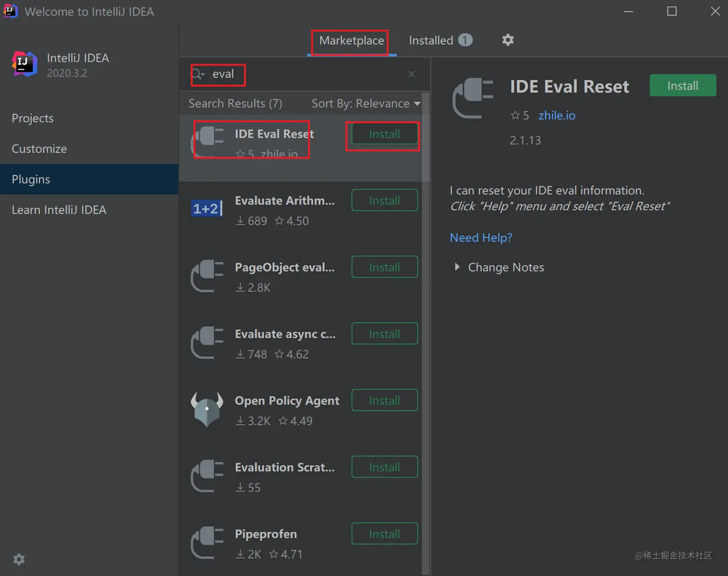Click the IntelliJ IDEA logo in sidebar
The height and width of the screenshot is (576, 728).
pos(25,64)
